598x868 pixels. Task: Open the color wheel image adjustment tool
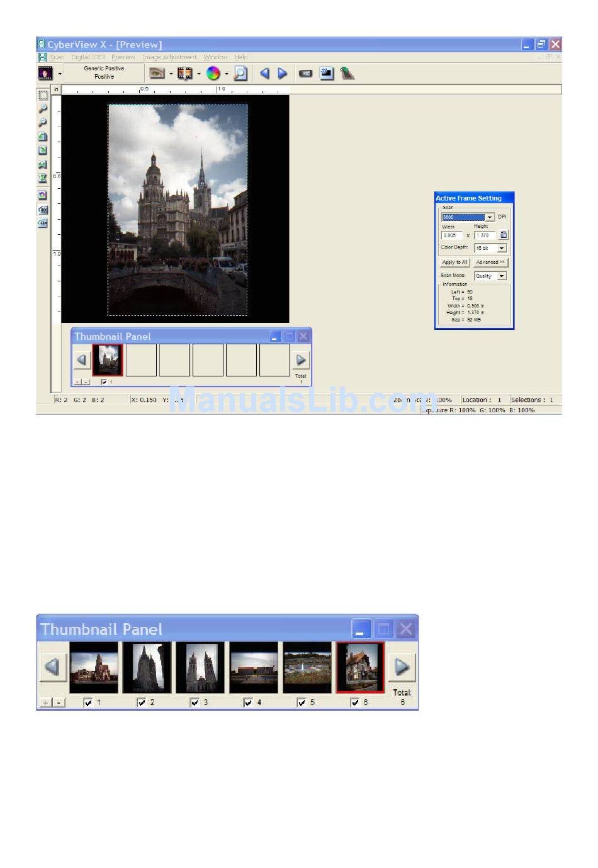(213, 73)
